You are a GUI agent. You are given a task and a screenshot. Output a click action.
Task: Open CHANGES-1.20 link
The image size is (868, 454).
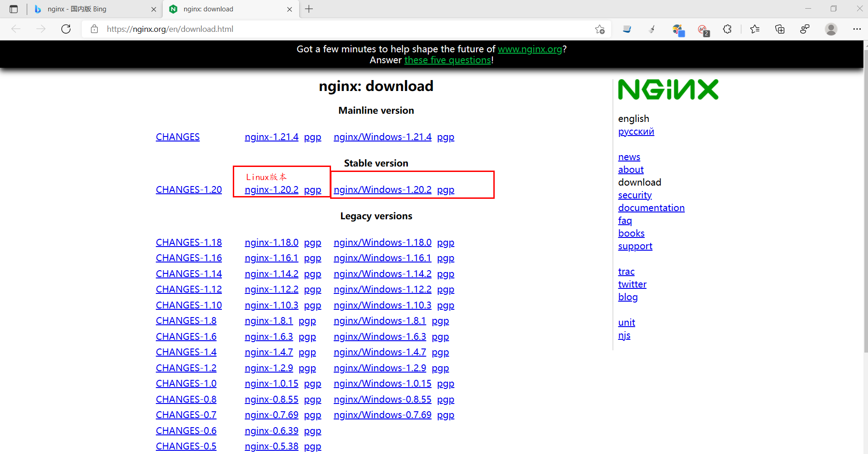click(189, 190)
